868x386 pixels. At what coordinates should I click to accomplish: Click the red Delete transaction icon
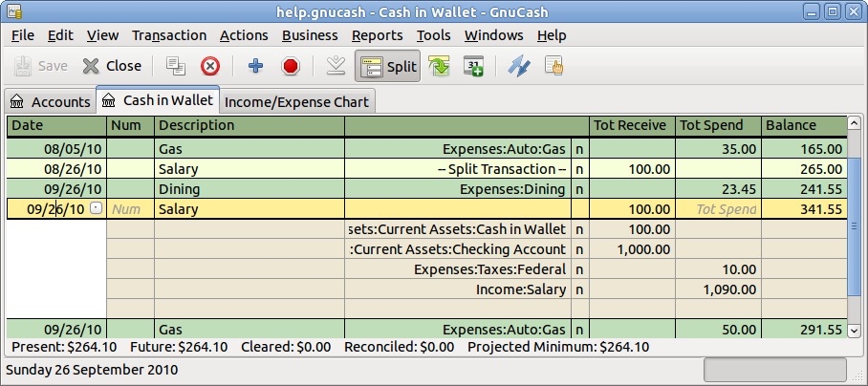pyautogui.click(x=210, y=66)
